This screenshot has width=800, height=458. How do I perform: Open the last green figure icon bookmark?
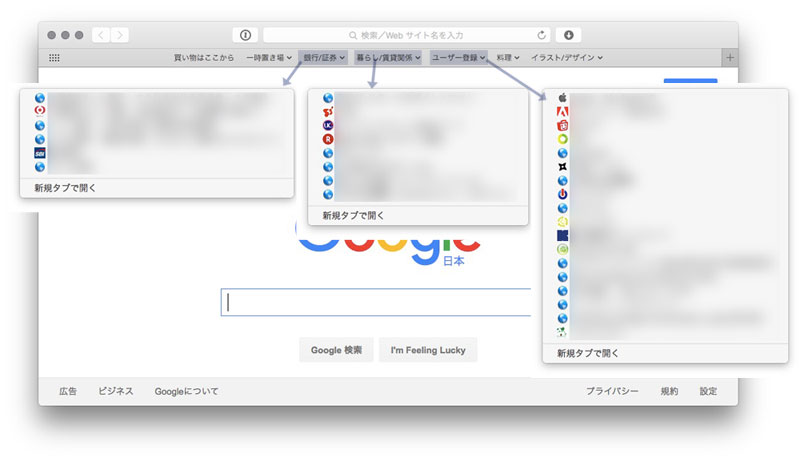(562, 333)
